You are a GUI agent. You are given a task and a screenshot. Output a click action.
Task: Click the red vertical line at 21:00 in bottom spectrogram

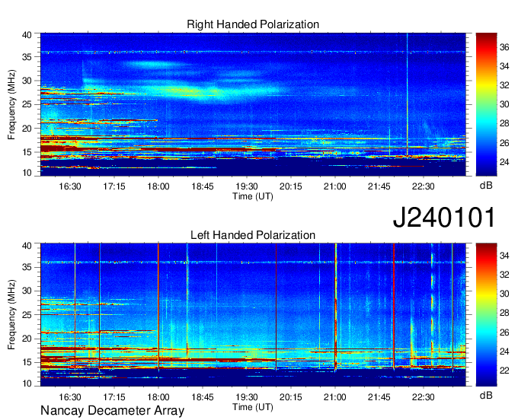336,307
